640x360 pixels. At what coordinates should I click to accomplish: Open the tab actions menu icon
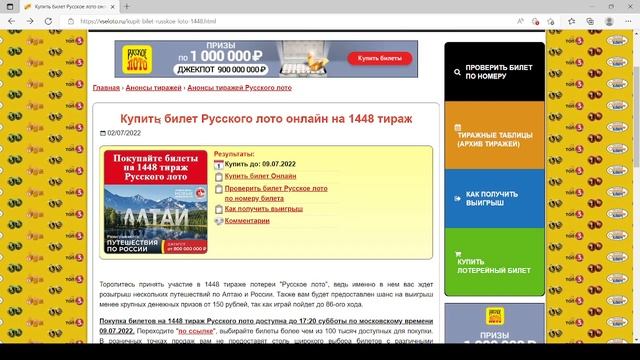point(10,7)
